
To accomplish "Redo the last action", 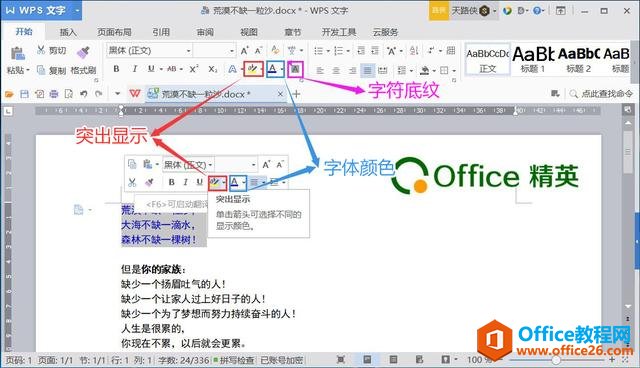I will [98, 94].
